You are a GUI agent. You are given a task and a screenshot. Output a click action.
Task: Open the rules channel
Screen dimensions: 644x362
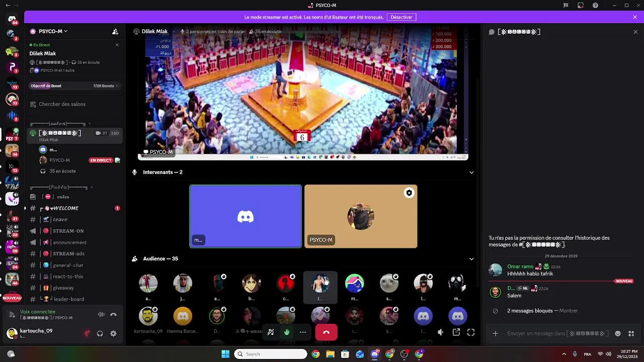coord(75,197)
